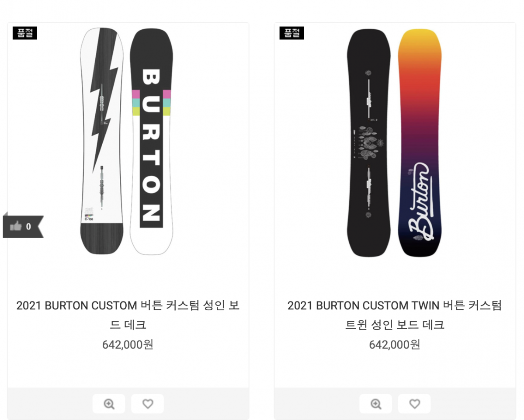Click the C-158 size label on white board
The height and width of the screenshot is (420, 524).
(88, 219)
